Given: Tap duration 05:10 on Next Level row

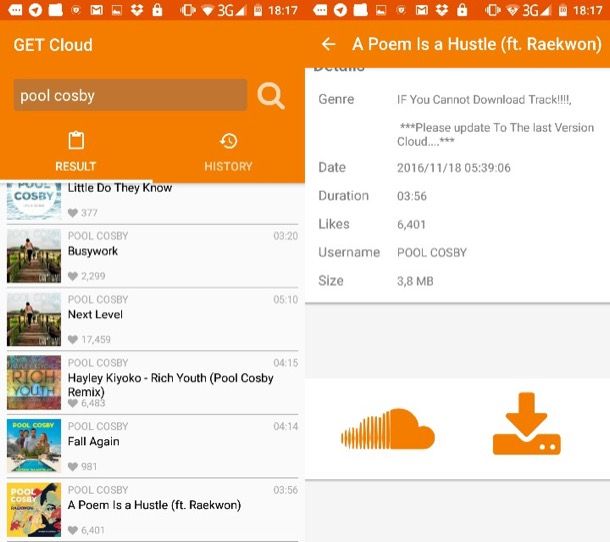Looking at the screenshot, I should click(x=286, y=300).
